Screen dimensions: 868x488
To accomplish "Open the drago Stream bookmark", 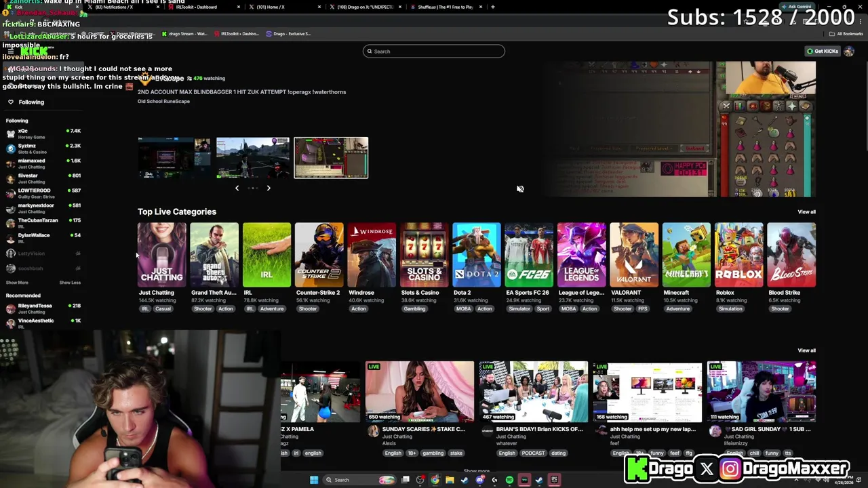I will (x=184, y=34).
